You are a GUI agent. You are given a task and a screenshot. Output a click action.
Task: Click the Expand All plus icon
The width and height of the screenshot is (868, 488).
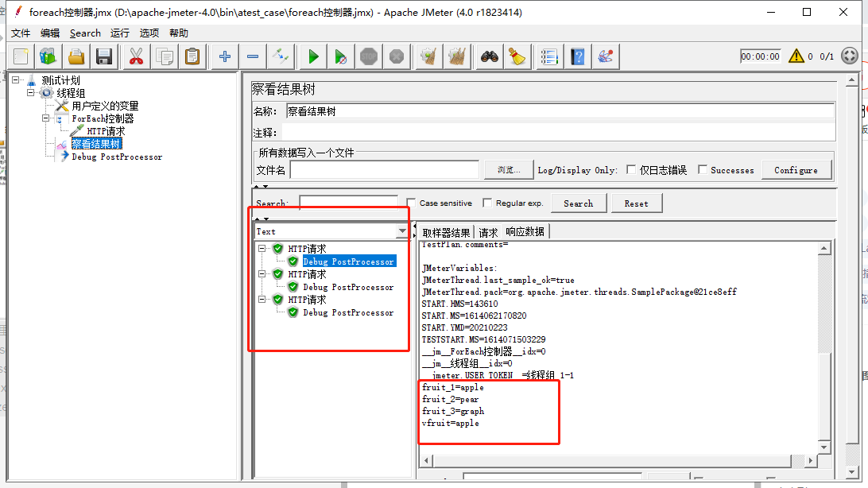[x=225, y=56]
